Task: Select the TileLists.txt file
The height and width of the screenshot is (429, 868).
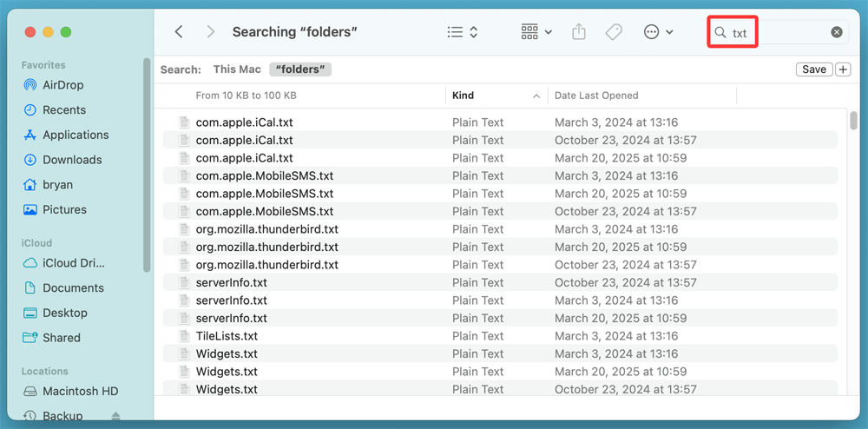Action: click(500, 335)
